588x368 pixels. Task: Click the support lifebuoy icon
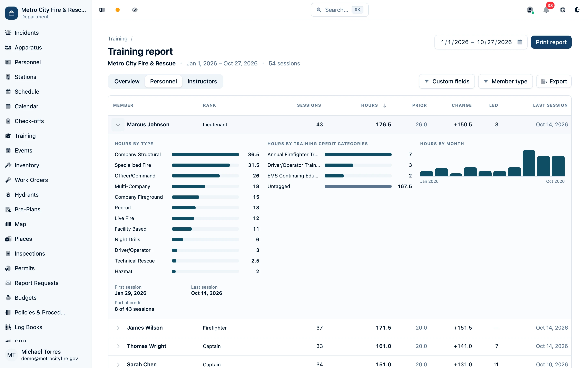[562, 10]
